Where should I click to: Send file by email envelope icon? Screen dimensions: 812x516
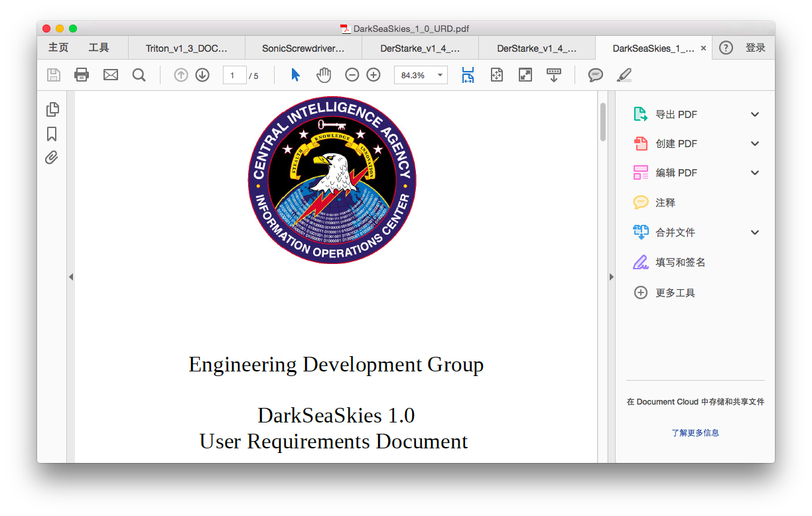click(x=111, y=75)
